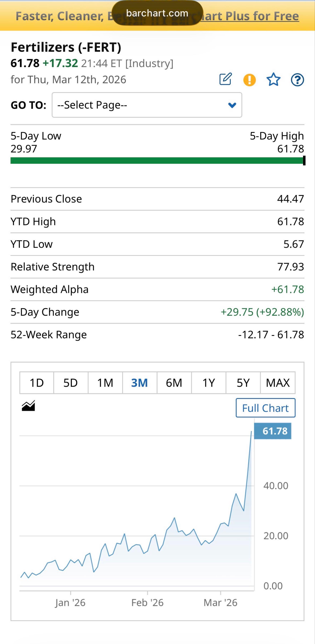This screenshot has width=315, height=644.
Task: Select the 1M chart range
Action: [x=105, y=383]
